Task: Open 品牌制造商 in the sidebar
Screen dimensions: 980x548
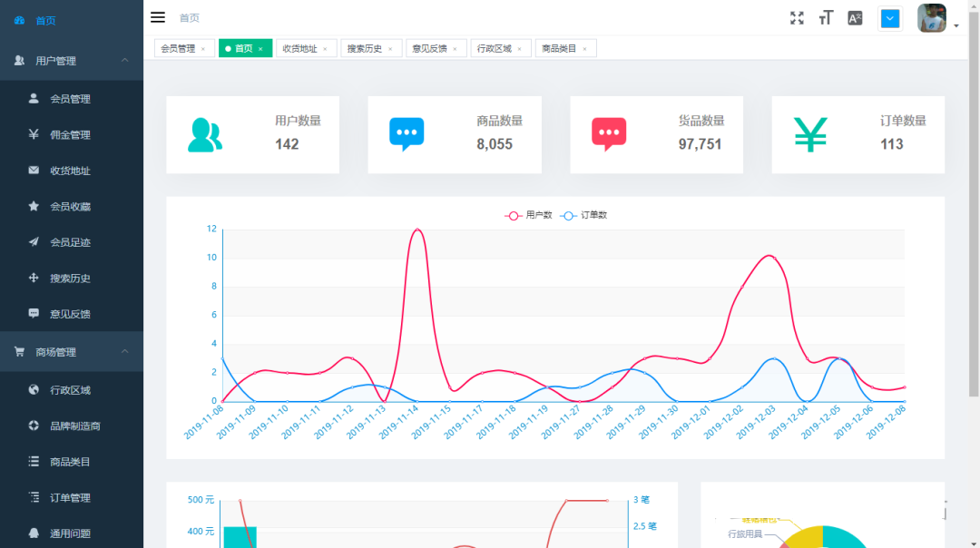Action: coord(74,426)
